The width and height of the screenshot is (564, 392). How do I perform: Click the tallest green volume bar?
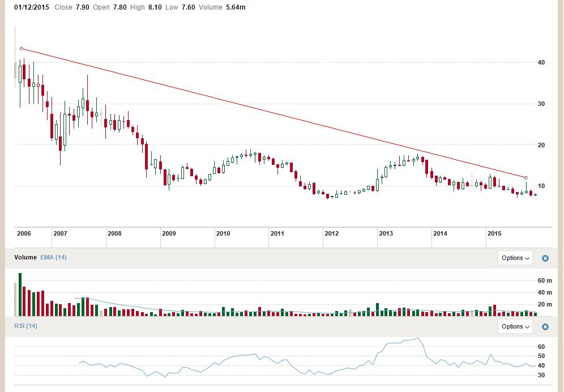(20, 295)
